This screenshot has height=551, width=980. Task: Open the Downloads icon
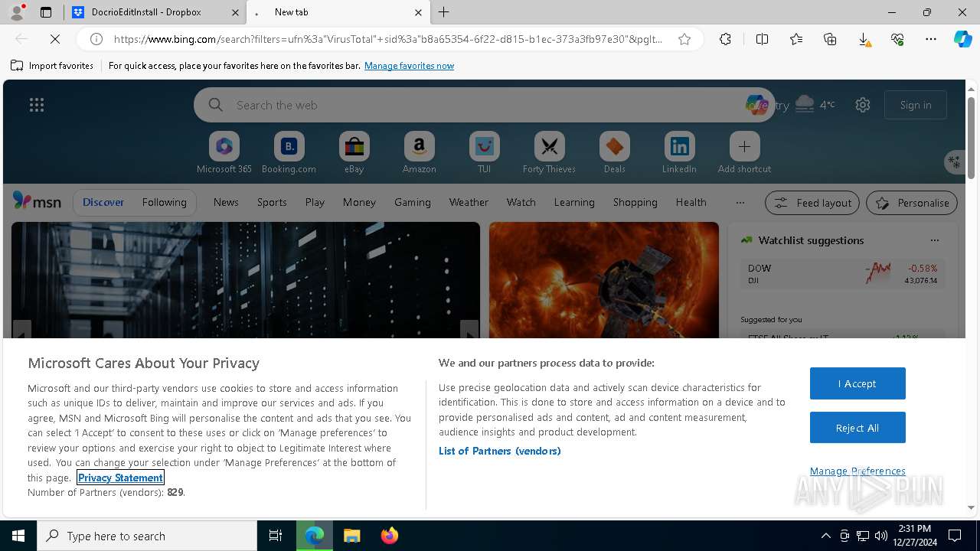(864, 39)
